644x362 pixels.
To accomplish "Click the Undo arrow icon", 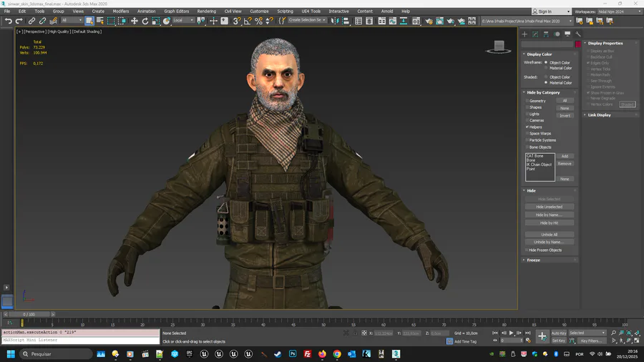I will tap(8, 21).
